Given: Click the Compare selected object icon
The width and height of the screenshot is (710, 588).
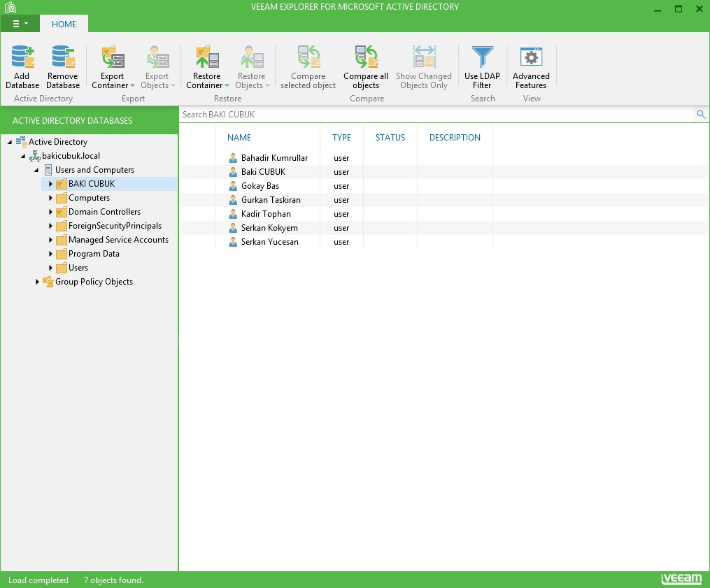Looking at the screenshot, I should (x=308, y=57).
